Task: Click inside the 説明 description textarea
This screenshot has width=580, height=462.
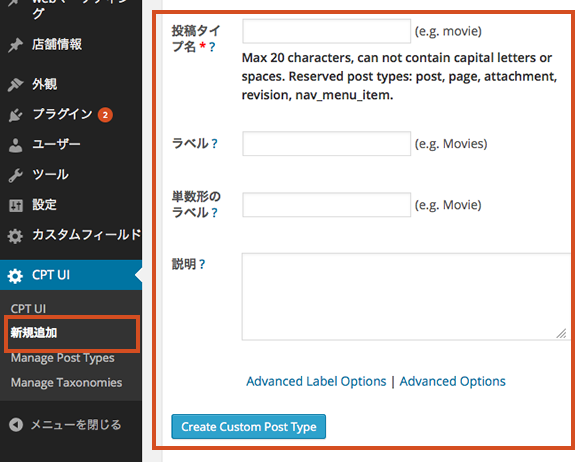Action: point(406,296)
